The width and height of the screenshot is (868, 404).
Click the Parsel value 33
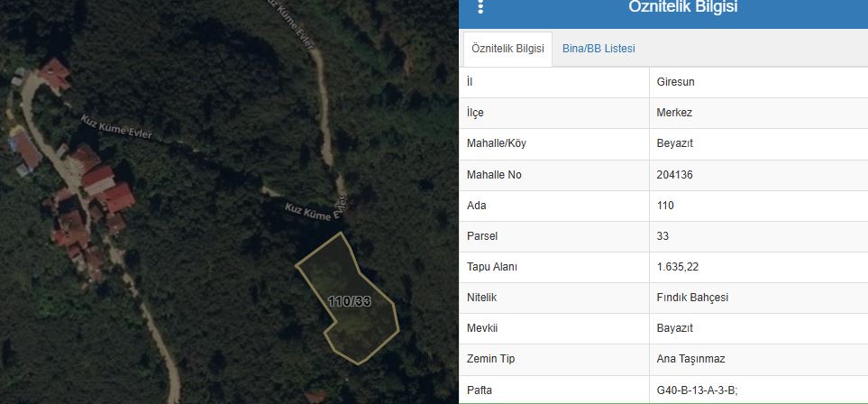(x=663, y=236)
